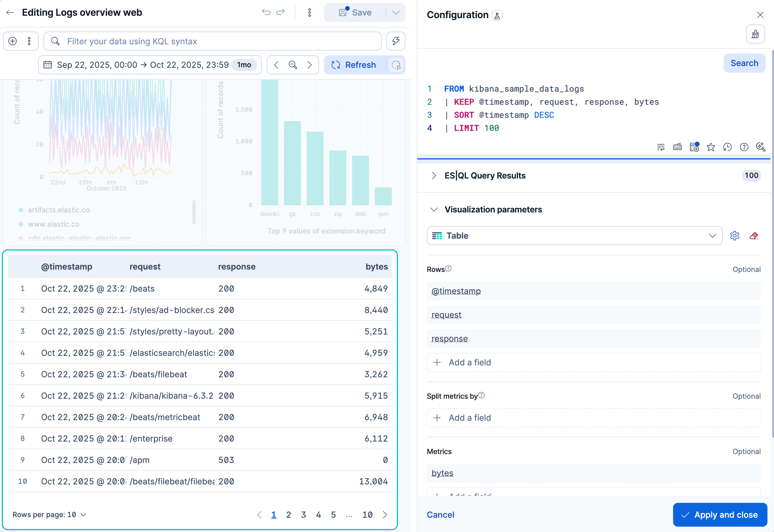Image resolution: width=774 pixels, height=532 pixels.
Task: Open the Rows help tooltip icon
Action: click(x=449, y=269)
